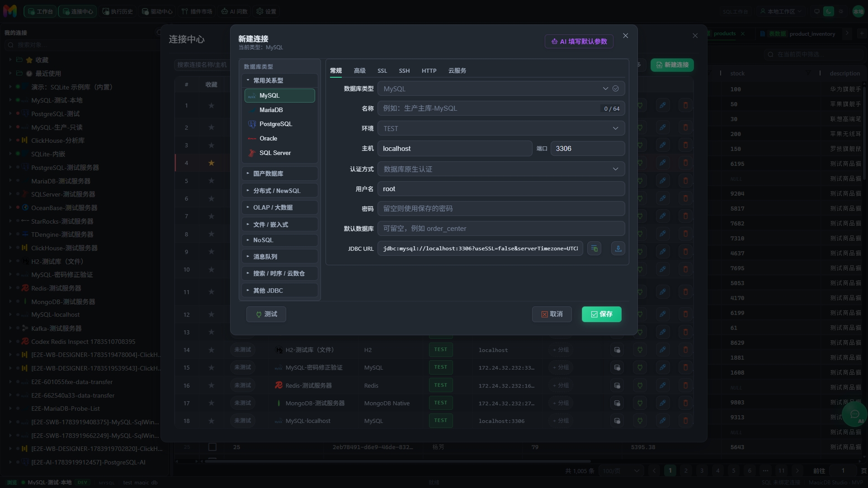The width and height of the screenshot is (868, 488).
Task: Select MySQL in the database type list
Action: coord(279,95)
